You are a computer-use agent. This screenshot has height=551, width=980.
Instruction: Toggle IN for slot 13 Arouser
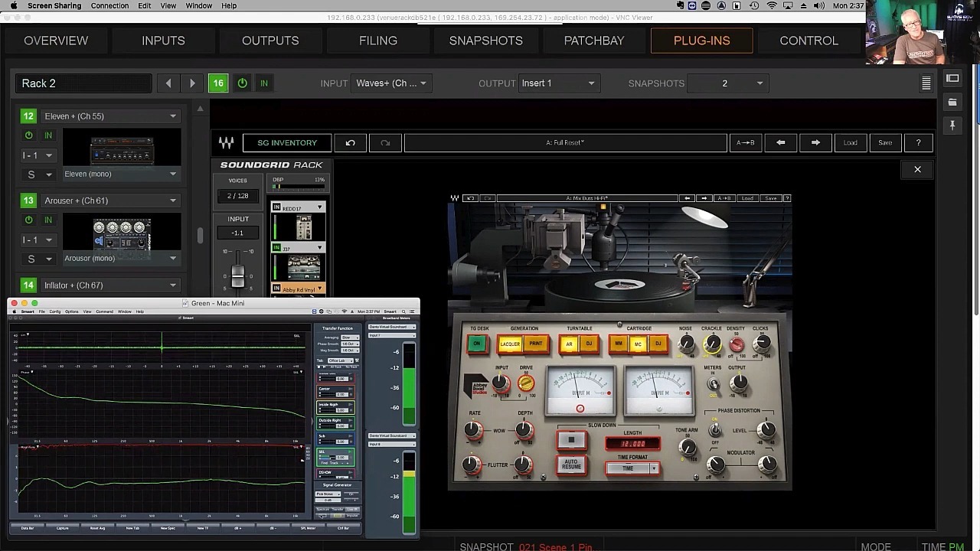click(48, 220)
